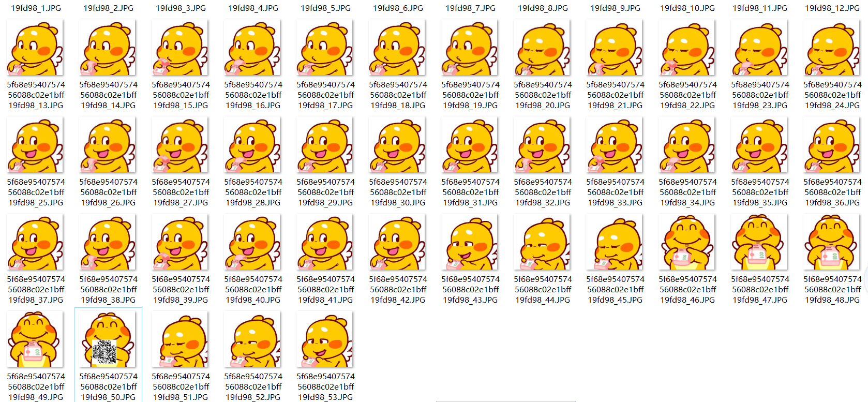Choose the 19fd98_26.JPG picture thumbnail
Image resolution: width=868 pixels, height=402 pixels.
(x=108, y=145)
